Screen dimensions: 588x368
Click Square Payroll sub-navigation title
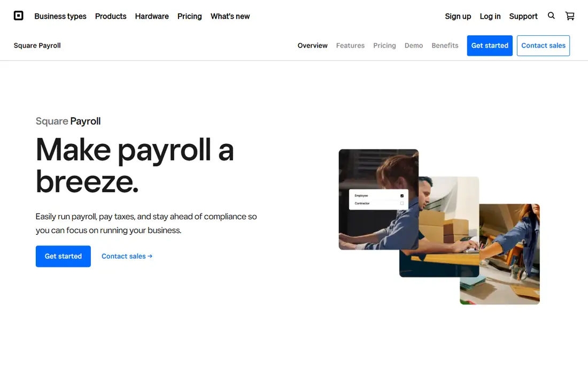click(37, 45)
